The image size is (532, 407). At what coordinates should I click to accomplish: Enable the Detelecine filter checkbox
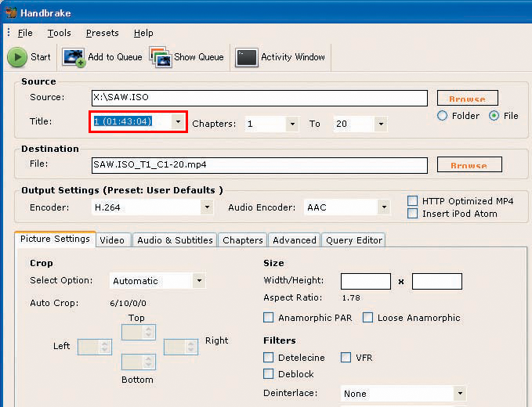269,358
